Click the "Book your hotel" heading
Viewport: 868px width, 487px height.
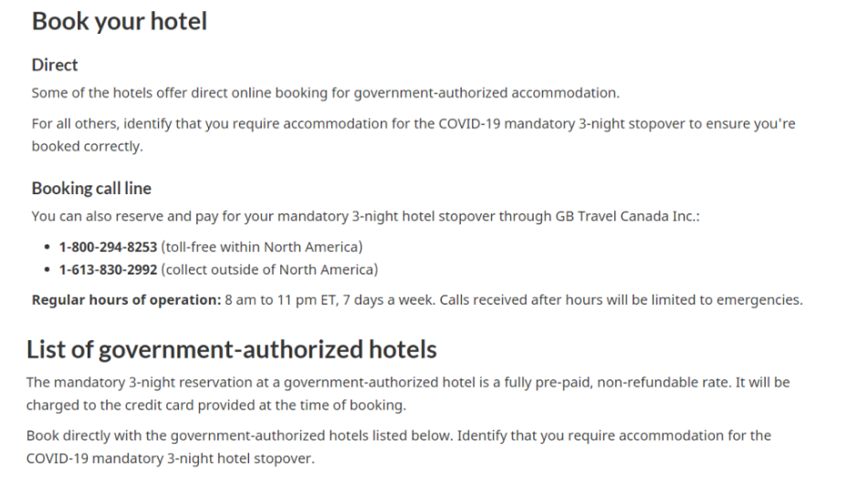(x=119, y=22)
